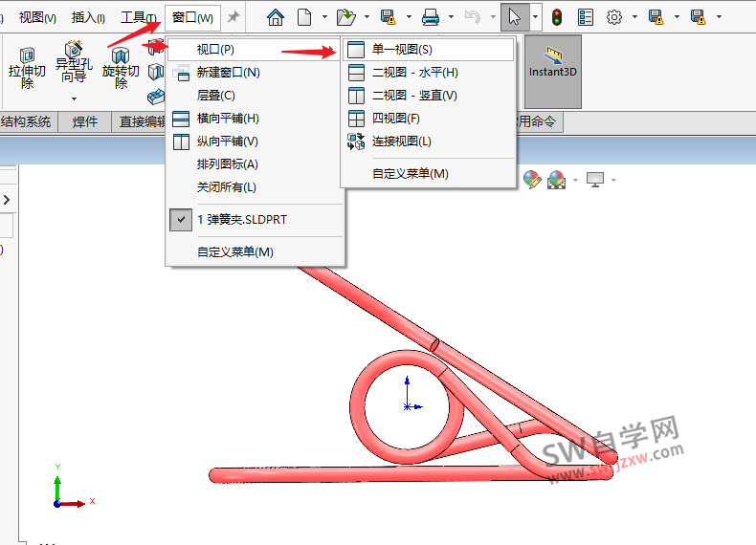Switch to the 焊件 tab
Viewport: 756px width, 545px height.
point(85,121)
